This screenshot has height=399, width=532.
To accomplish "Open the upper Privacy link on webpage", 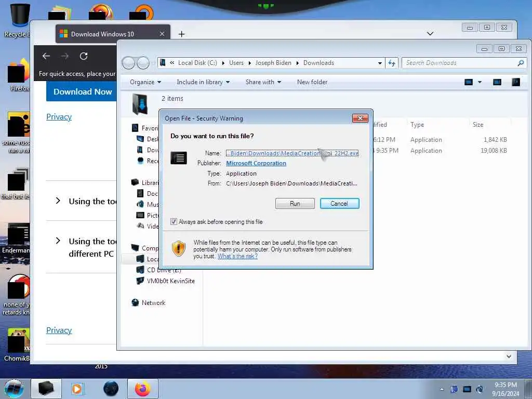I will click(59, 117).
